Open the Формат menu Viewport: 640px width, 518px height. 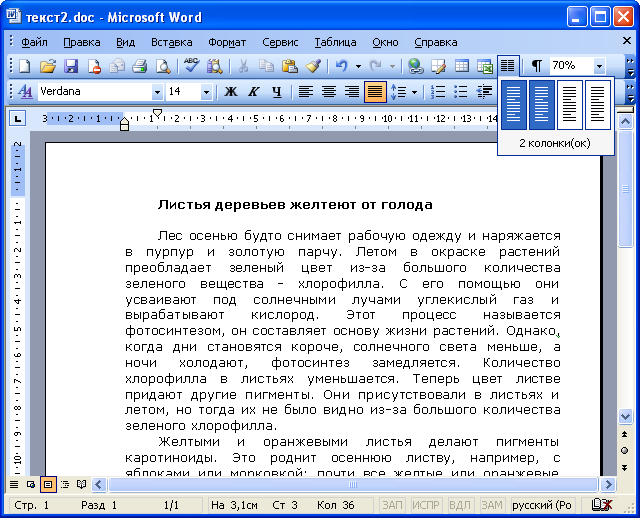[227, 42]
